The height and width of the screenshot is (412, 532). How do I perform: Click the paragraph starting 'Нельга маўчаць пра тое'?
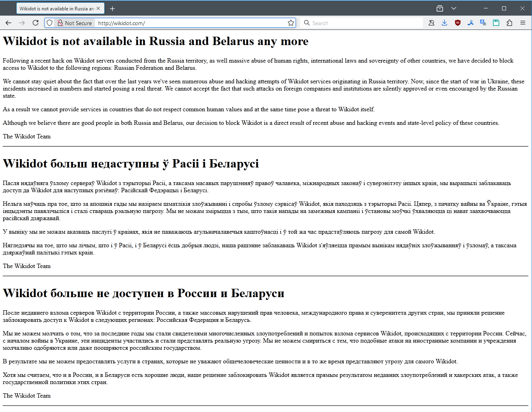click(x=265, y=211)
